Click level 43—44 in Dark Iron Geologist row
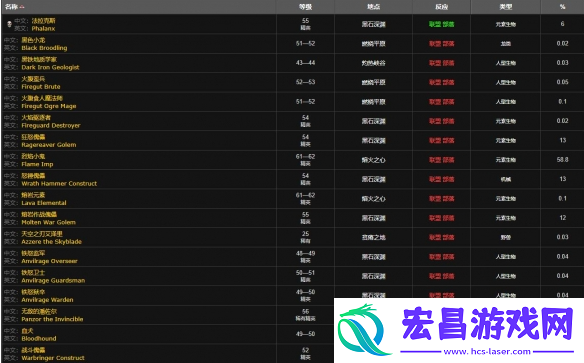The image size is (584, 363). pos(305,63)
